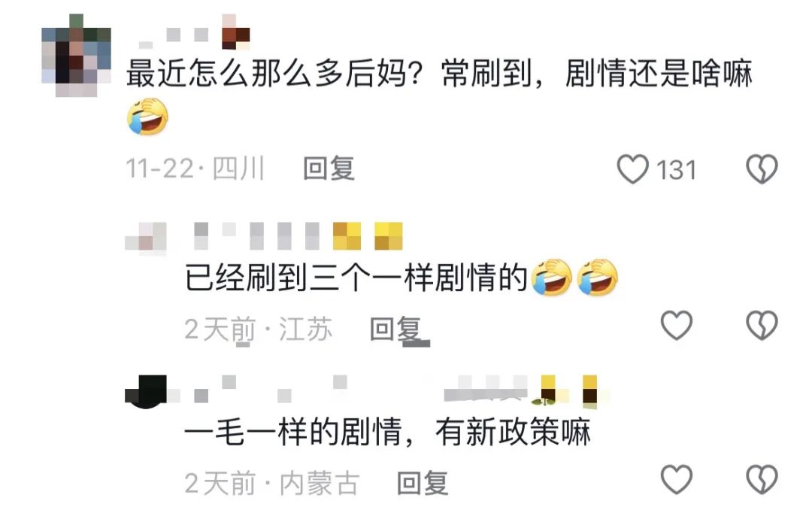Tap the 内蒙古 replier's blurred username
812x507 pixels.
(396, 390)
